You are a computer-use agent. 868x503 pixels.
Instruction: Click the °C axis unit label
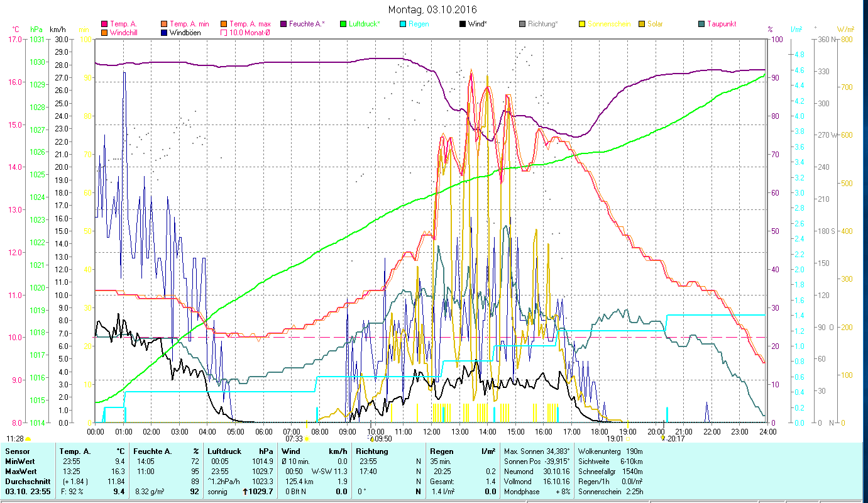pos(16,30)
